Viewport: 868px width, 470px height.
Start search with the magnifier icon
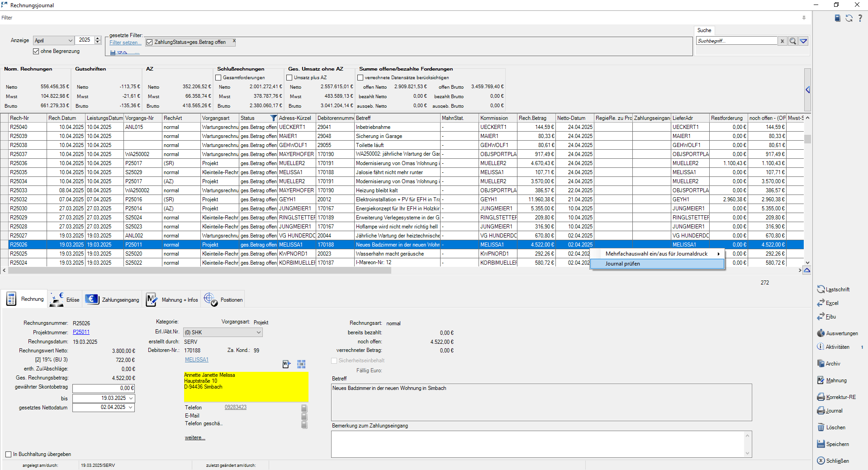793,41
